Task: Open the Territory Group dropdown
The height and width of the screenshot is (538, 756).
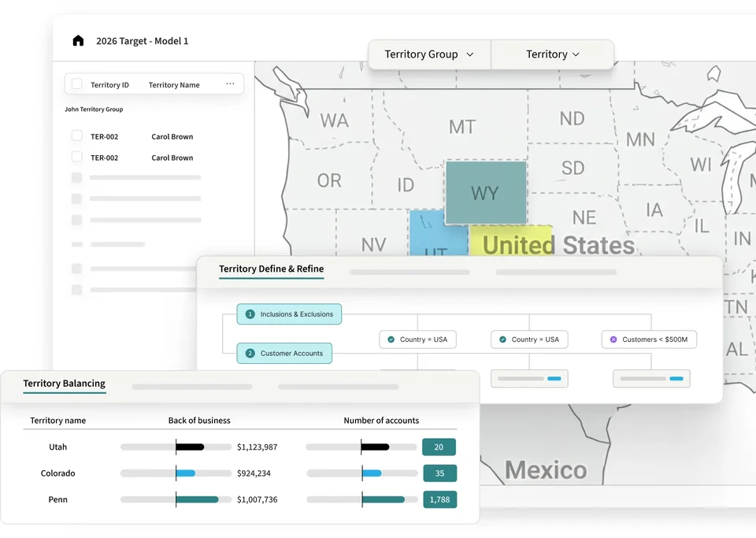Action: coord(430,54)
